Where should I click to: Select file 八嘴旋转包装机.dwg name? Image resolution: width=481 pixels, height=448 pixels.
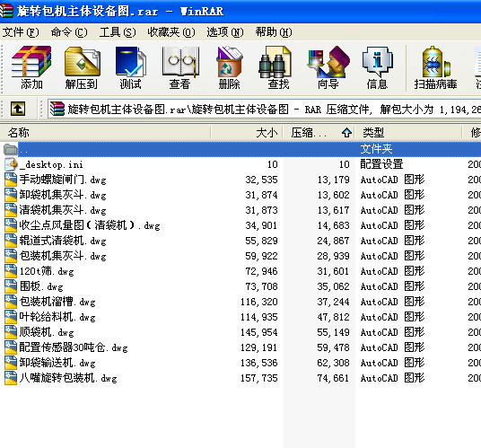pos(68,378)
